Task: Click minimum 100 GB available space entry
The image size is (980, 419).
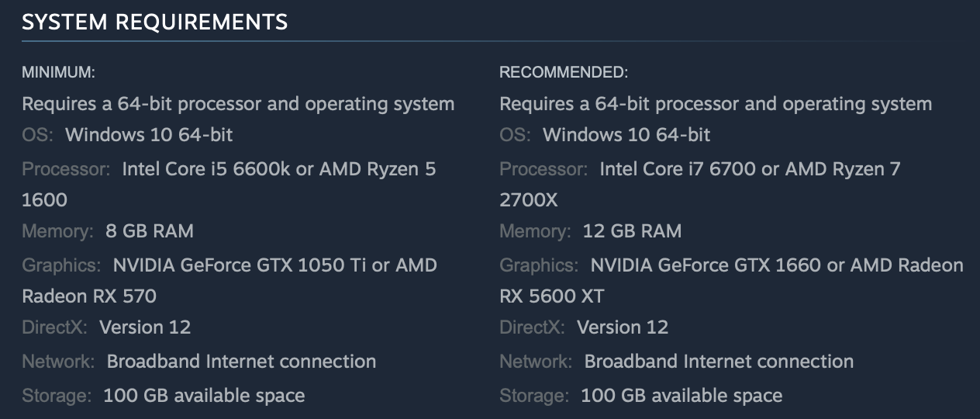Action: coord(204,396)
